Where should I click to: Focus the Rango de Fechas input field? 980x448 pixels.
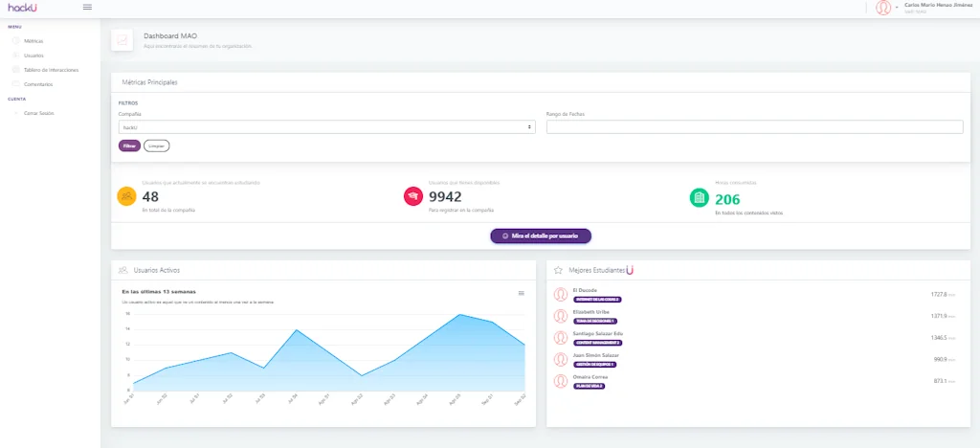755,127
